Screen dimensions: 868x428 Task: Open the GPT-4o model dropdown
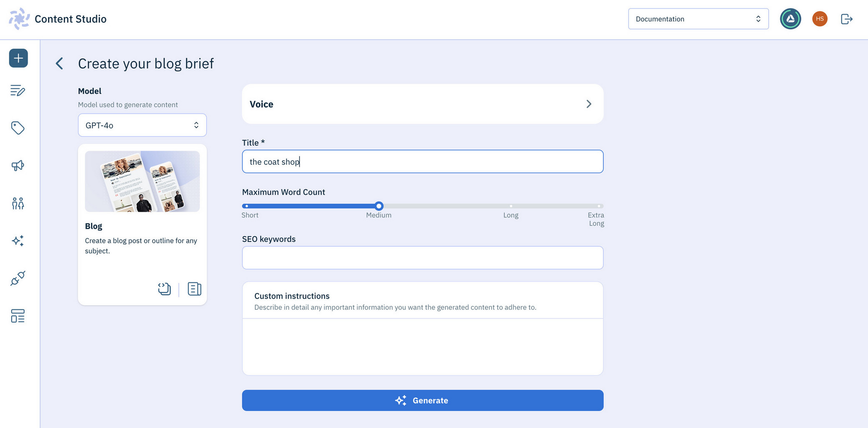click(x=142, y=125)
